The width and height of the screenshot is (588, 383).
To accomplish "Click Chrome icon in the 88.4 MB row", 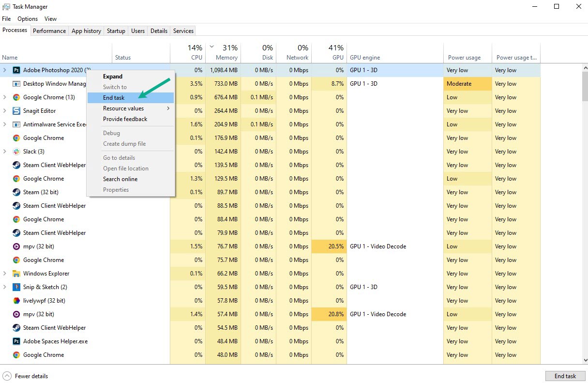I will click(16, 219).
